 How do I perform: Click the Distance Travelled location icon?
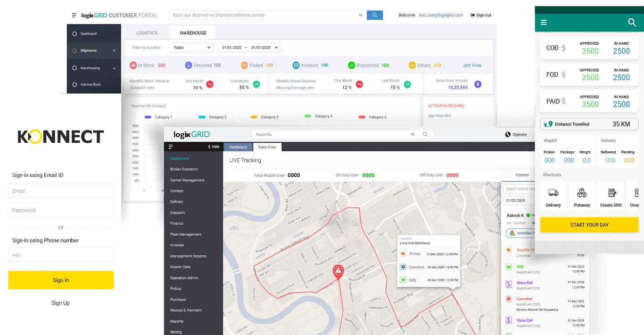click(548, 124)
